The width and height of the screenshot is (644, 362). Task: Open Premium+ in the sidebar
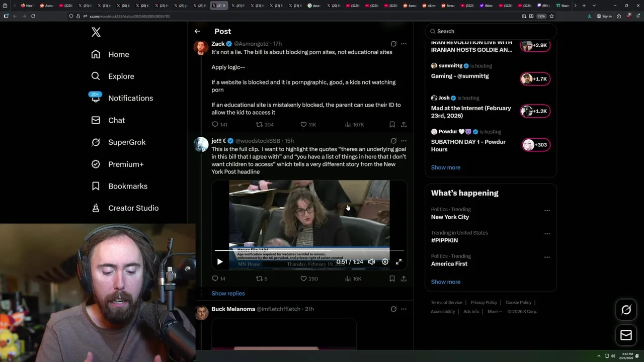point(117,164)
